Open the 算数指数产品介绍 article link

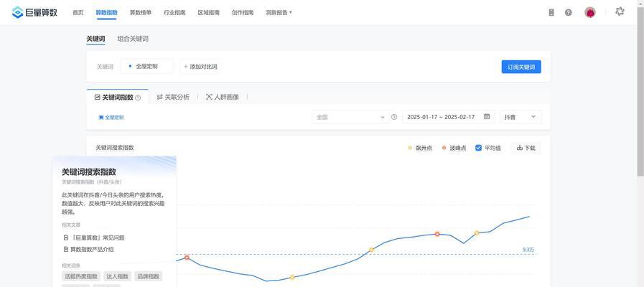click(x=89, y=249)
